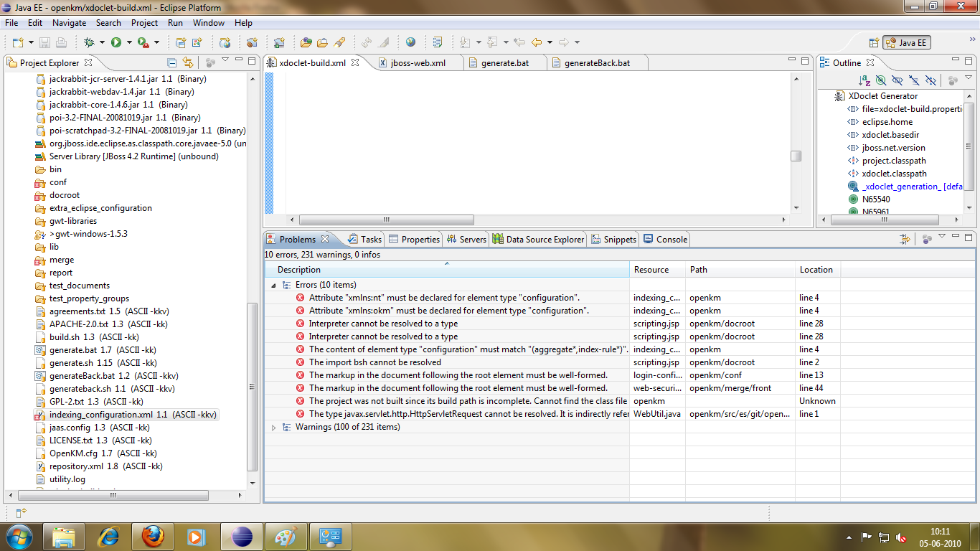Screen dimensions: 980x551
Task: Click the _xdoclet_generation_ target icon in Outline
Action: pyautogui.click(x=853, y=187)
